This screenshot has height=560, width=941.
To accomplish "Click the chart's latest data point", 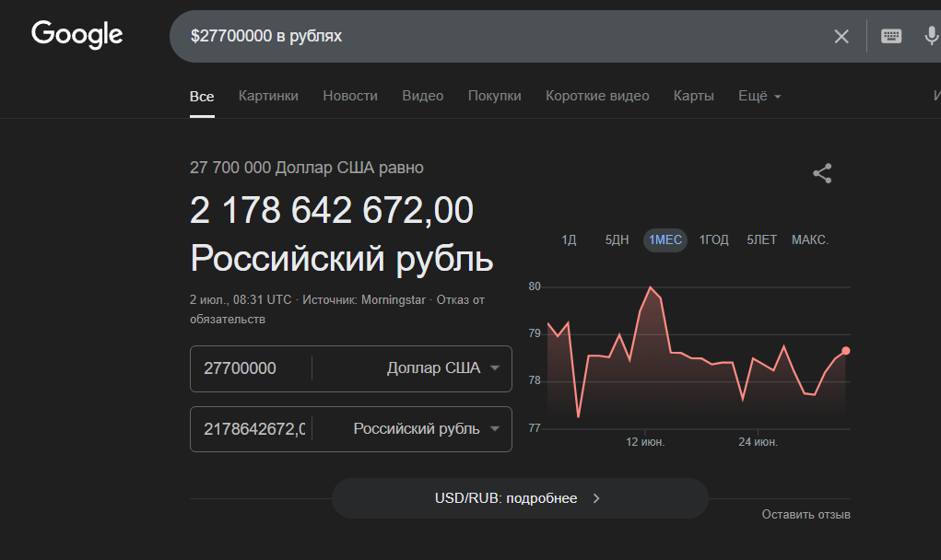I will [845, 350].
